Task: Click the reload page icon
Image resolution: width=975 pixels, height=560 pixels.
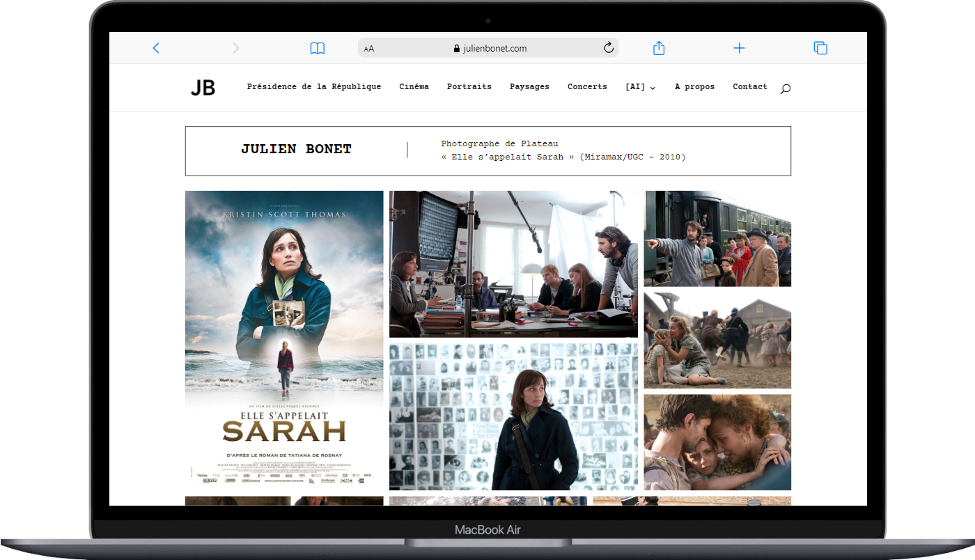Action: pos(608,48)
